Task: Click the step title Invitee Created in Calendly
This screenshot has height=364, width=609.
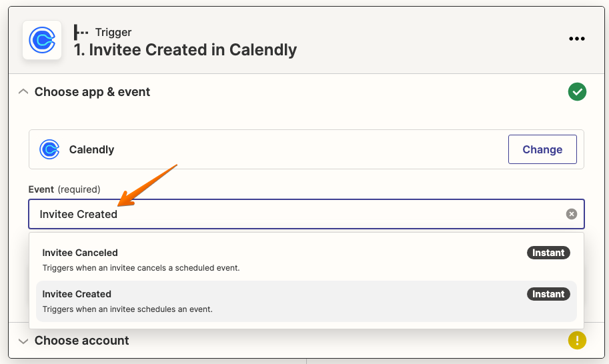Action: point(185,50)
